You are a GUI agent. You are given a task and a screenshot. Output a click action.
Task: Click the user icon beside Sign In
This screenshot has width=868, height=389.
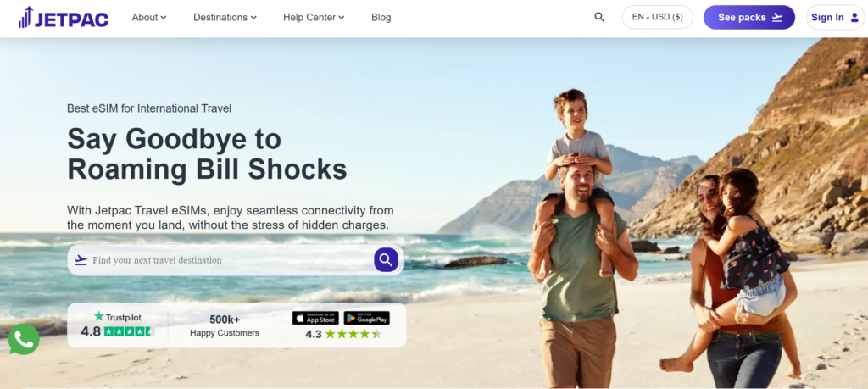pos(854,17)
